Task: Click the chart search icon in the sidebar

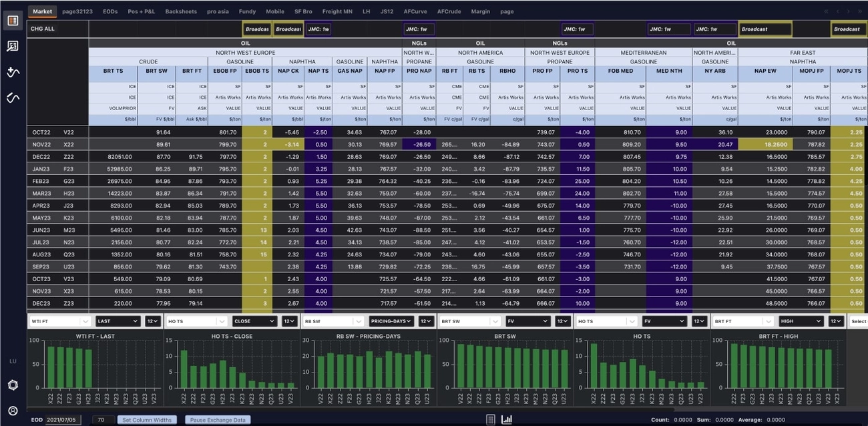Action: pos(13,46)
